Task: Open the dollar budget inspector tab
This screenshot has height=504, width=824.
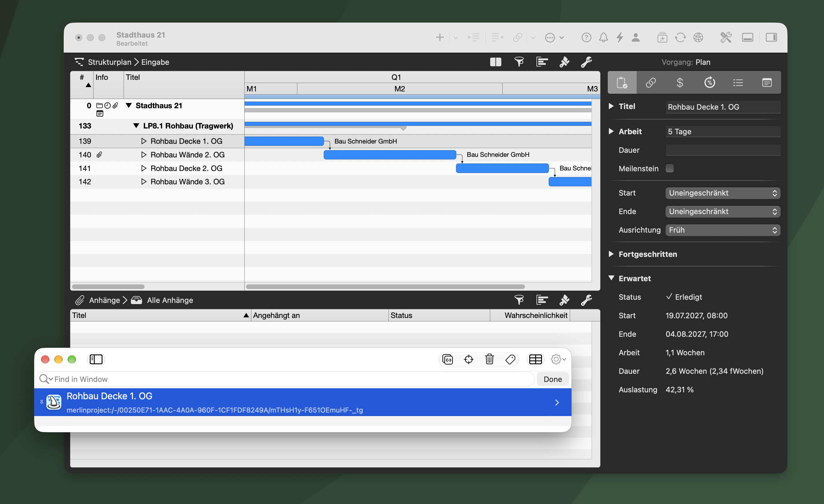Action: coord(680,82)
